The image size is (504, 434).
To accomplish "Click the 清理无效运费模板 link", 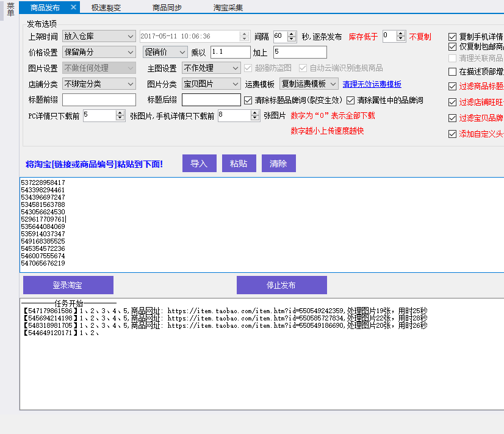I will (x=372, y=84).
